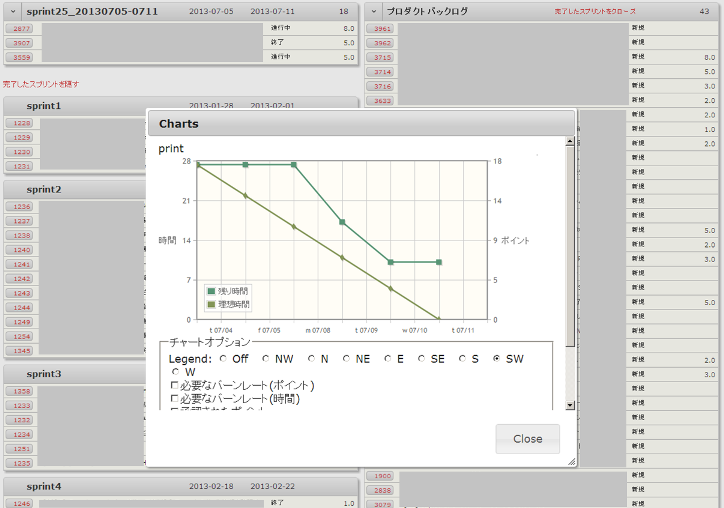The height and width of the screenshot is (508, 724).
Task: Open story 1345 in sprint2
Action: pyautogui.click(x=21, y=351)
